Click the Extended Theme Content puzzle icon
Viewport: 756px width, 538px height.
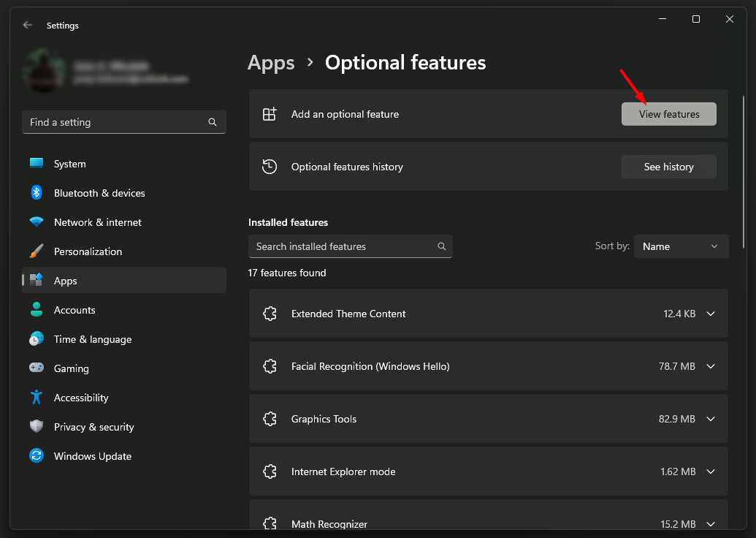pos(270,314)
